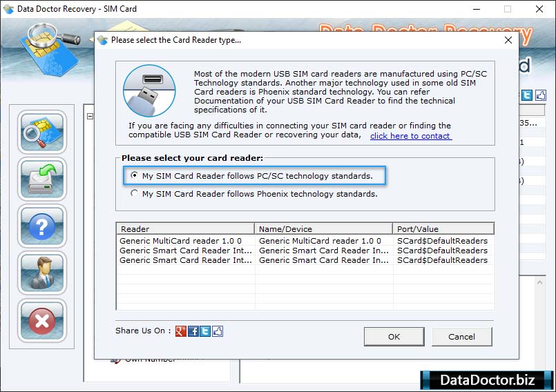Image resolution: width=556 pixels, height=392 pixels.
Task: Share on Twitter icon in dialog
Action: click(x=205, y=331)
